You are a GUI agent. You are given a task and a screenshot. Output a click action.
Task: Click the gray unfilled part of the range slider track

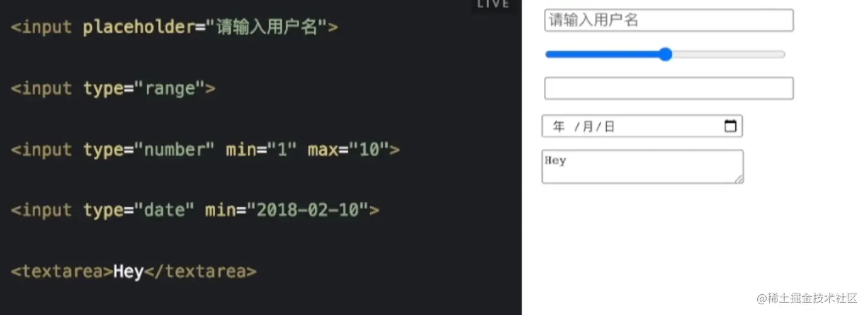729,54
